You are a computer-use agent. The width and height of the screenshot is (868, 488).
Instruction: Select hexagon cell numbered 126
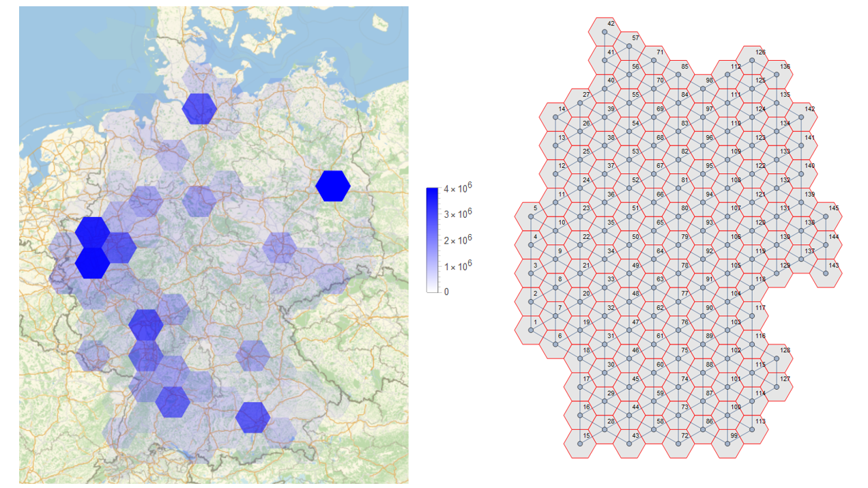tap(752, 61)
